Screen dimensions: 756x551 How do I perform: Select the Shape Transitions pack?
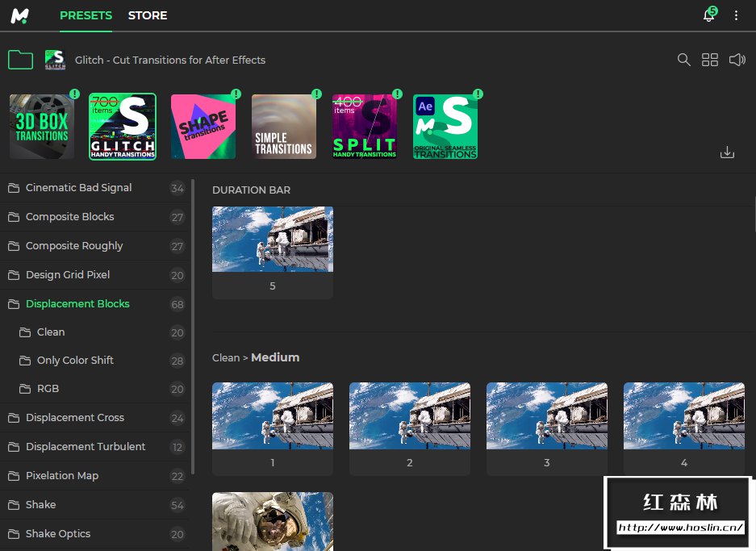(203, 127)
